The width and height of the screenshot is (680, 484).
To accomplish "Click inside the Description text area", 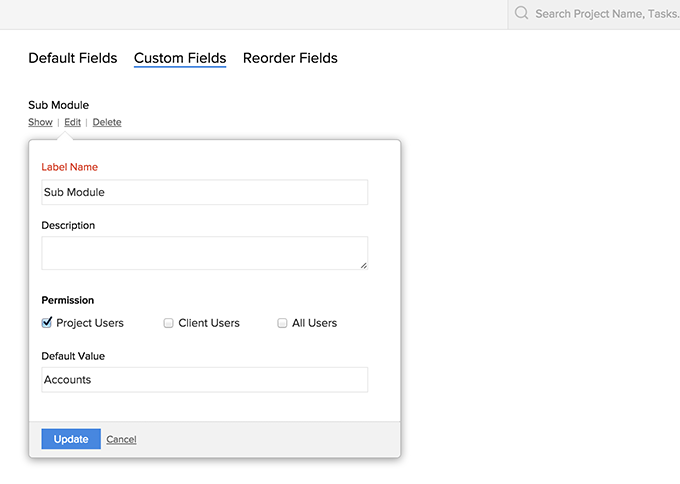I will pyautogui.click(x=204, y=253).
